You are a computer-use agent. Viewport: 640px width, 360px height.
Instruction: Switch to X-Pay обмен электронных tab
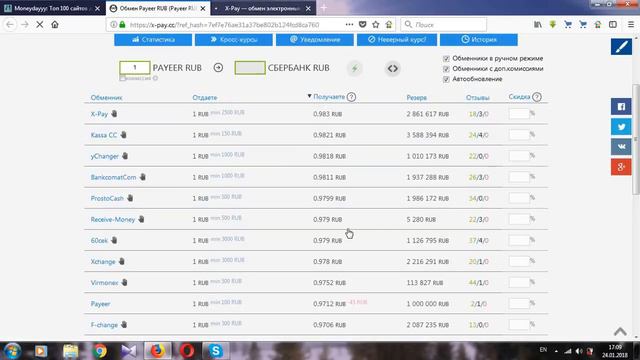[264, 8]
